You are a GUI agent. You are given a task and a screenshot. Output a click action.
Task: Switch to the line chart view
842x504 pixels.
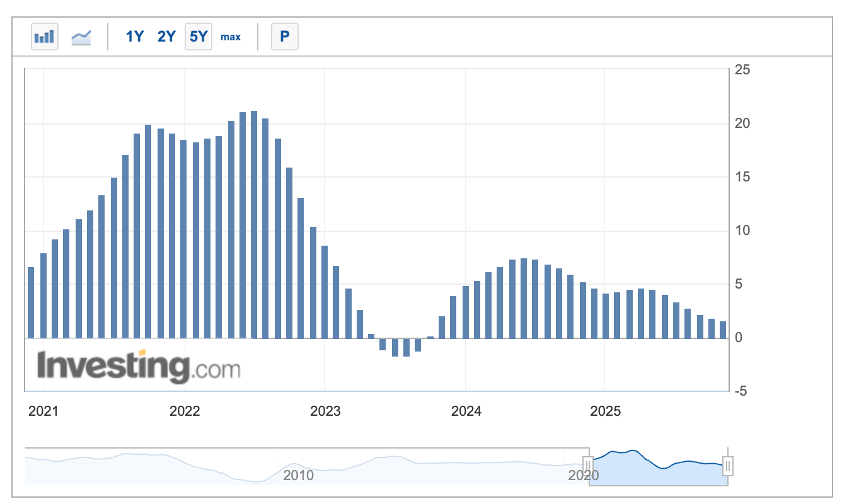point(81,37)
